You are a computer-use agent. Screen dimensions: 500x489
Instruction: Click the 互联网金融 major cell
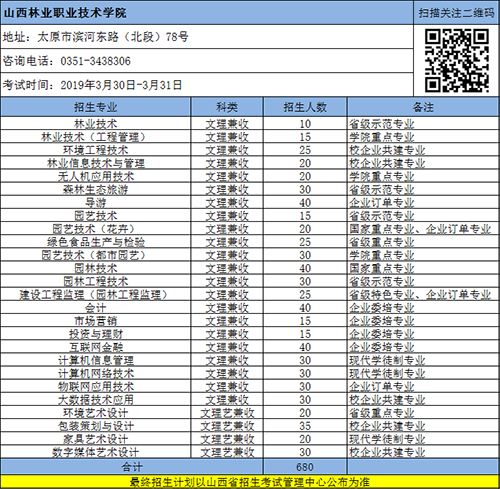click(96, 347)
